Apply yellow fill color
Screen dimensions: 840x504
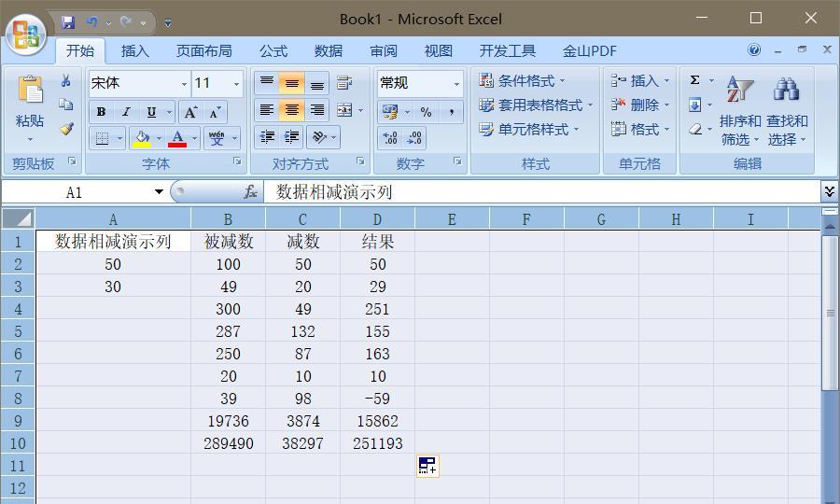(x=142, y=138)
